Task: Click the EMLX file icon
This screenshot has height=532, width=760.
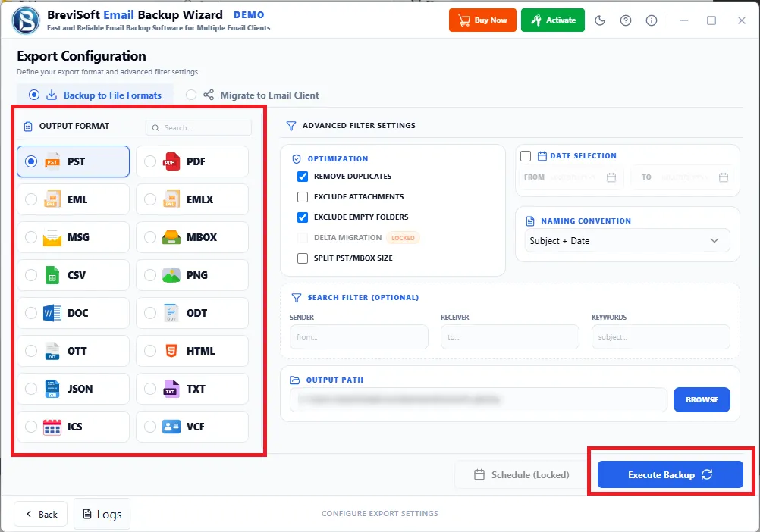Action: [171, 199]
